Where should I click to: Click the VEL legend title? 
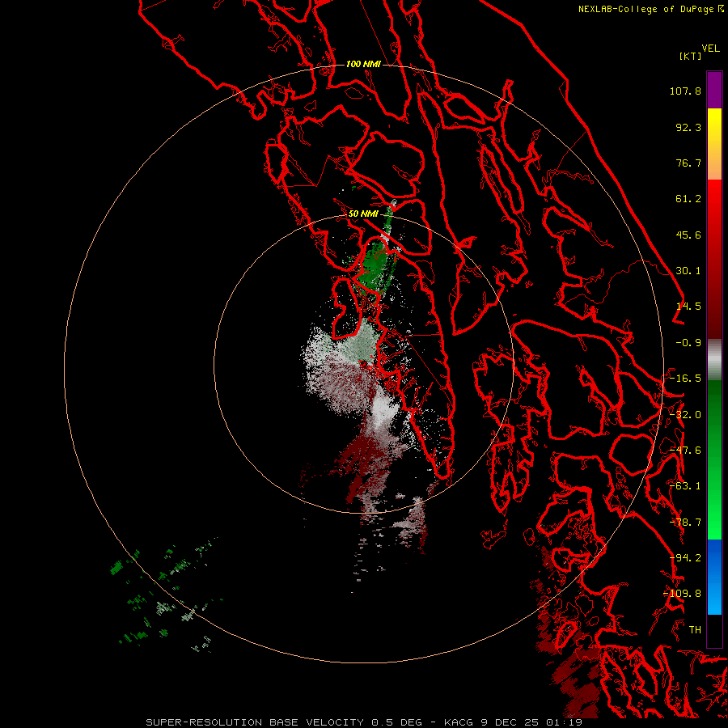710,49
